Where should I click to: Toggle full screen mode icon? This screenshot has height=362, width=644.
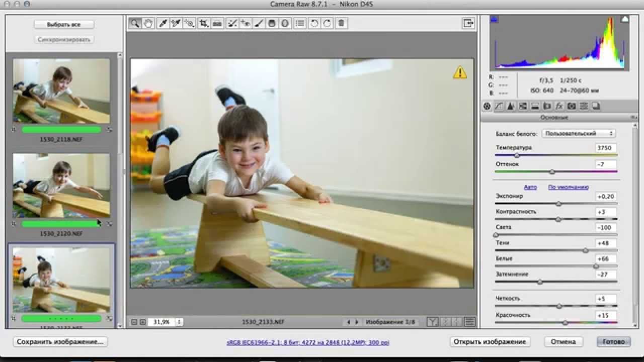(468, 23)
